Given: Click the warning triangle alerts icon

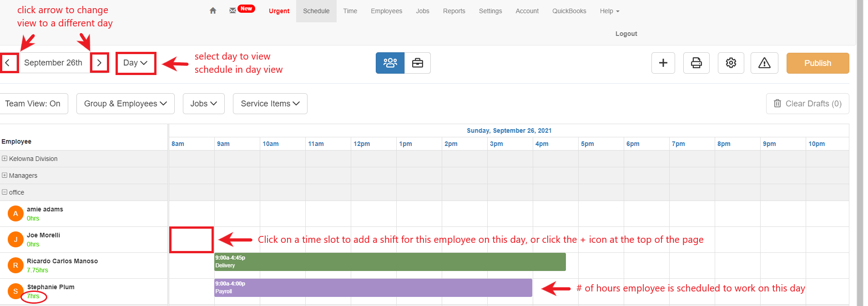Looking at the screenshot, I should pyautogui.click(x=764, y=63).
